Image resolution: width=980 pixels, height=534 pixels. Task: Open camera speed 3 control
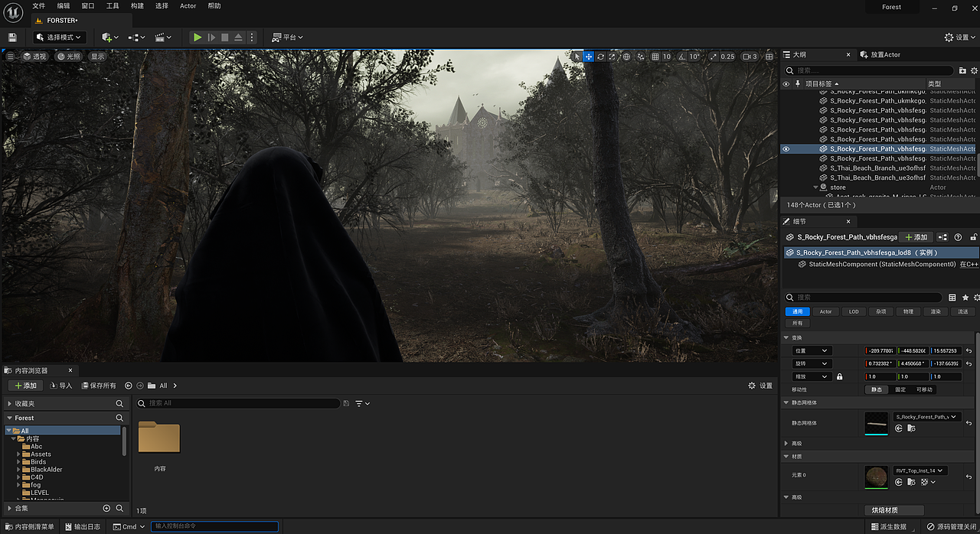tap(750, 57)
